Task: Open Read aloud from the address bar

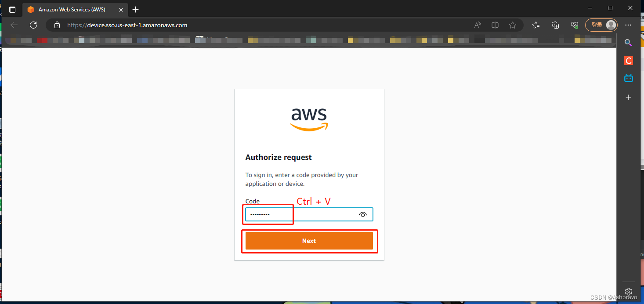Action: click(477, 25)
